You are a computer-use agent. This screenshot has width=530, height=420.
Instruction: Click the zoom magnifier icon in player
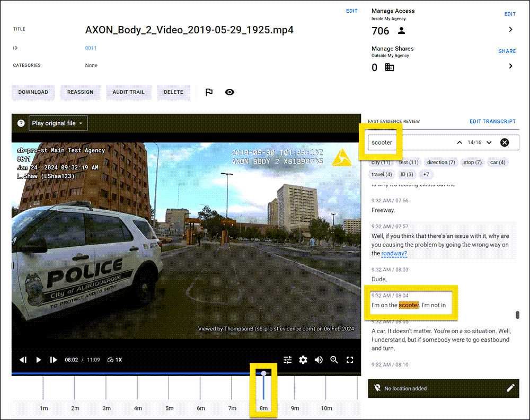(334, 360)
